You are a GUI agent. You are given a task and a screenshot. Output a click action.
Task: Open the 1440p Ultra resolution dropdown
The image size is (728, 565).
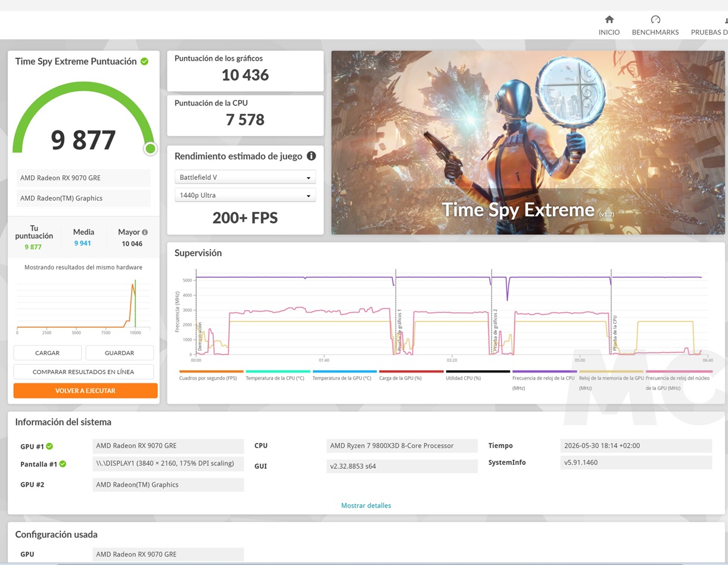[245, 195]
